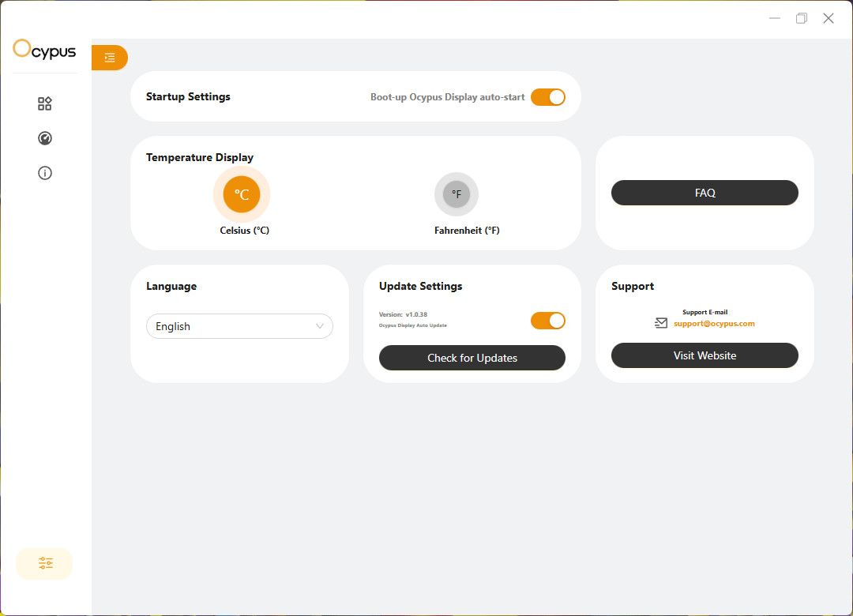Image resolution: width=853 pixels, height=616 pixels.
Task: Restore down the application window
Action: click(x=802, y=18)
